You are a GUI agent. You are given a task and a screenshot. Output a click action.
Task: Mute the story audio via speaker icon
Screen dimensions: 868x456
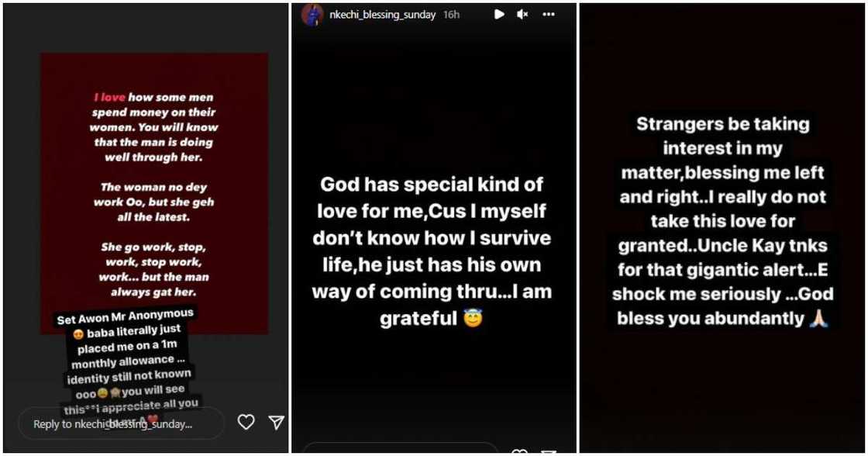[521, 13]
